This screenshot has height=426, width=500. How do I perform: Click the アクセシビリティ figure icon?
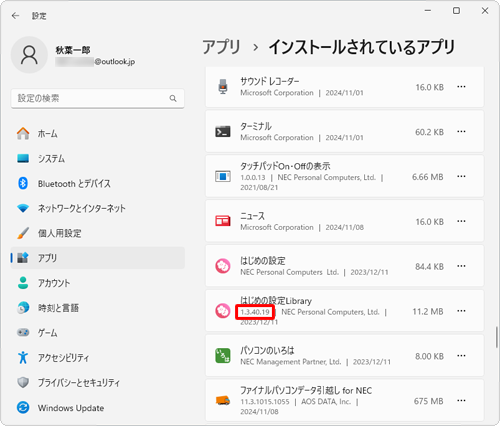[23, 357]
